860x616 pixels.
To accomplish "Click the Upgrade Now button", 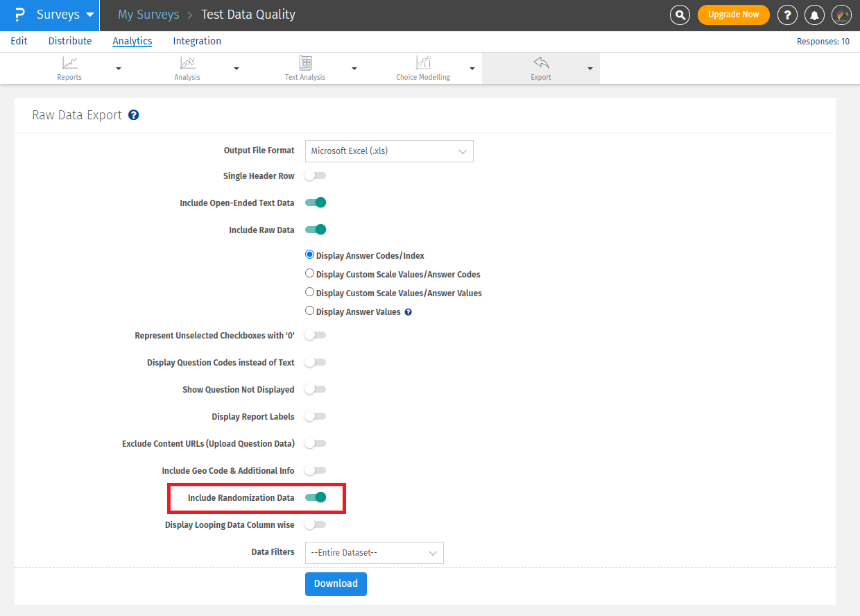I will point(733,15).
